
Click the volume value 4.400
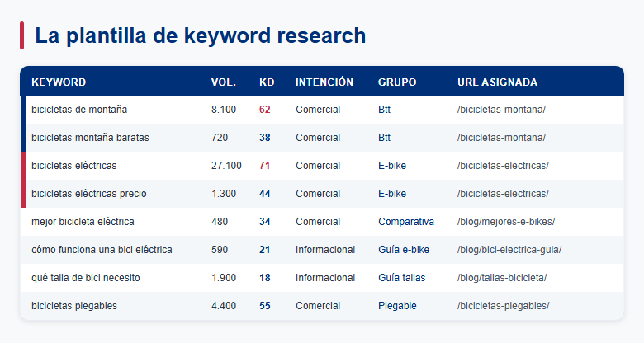pyautogui.click(x=224, y=306)
